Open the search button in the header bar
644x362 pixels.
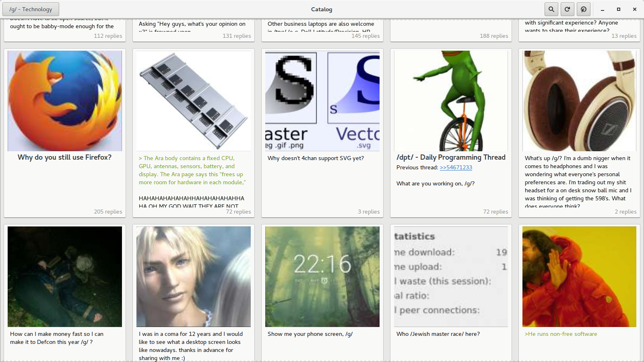click(x=551, y=9)
